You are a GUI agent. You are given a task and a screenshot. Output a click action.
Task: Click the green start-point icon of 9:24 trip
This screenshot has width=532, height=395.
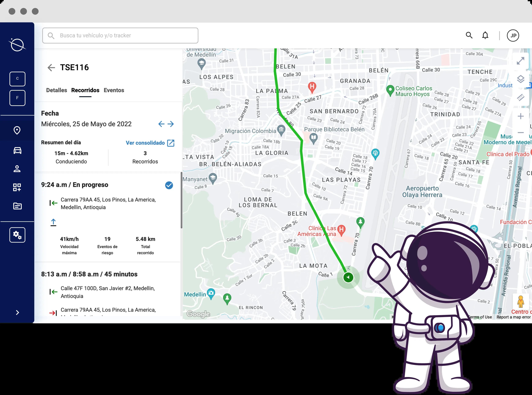tap(53, 203)
